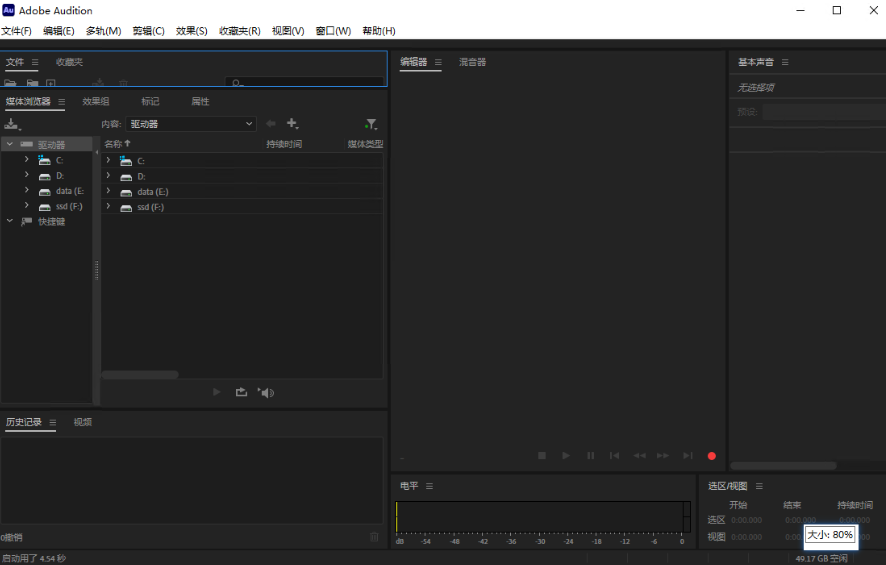Click the 媒体类型 column header

click(365, 144)
